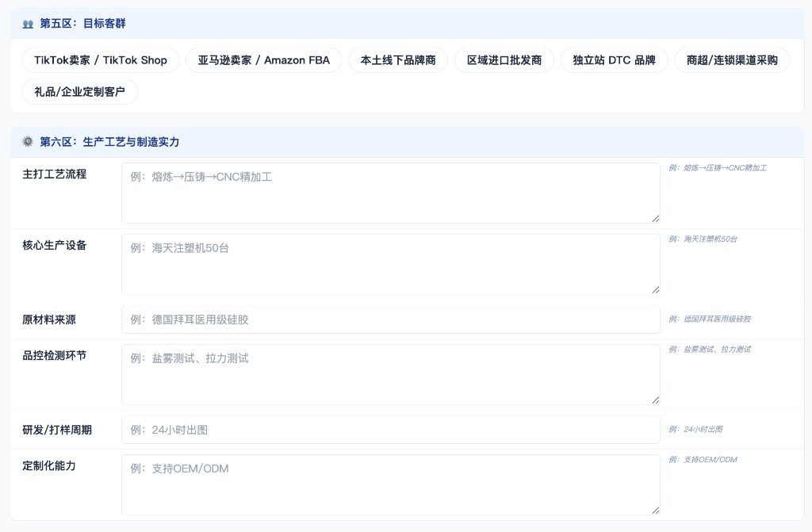The image size is (812, 532).
Task: Click the resize handle of 品控检测环节 box
Action: point(655,400)
